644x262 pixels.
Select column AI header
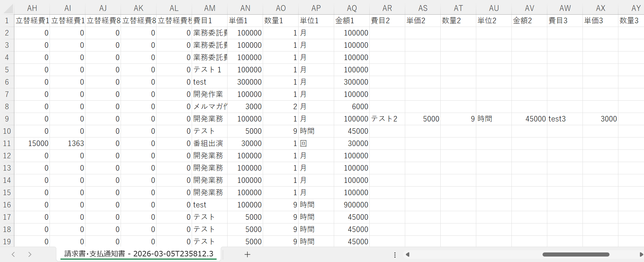pyautogui.click(x=68, y=8)
